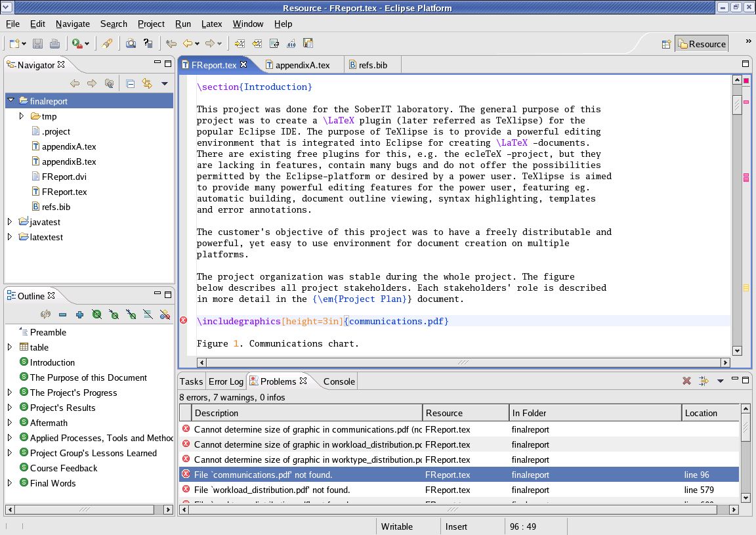Open the Navigator view menu dropdown arrow
The width and height of the screenshot is (756, 535).
click(x=165, y=83)
